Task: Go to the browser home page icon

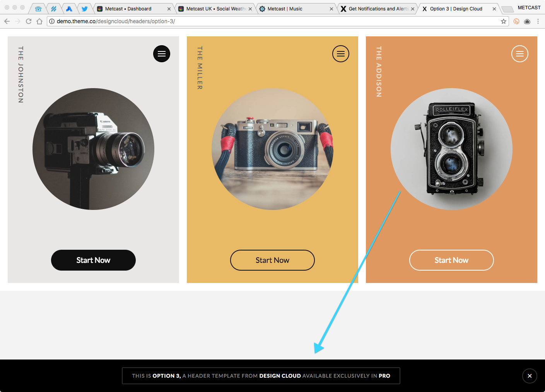Action: 39,21
